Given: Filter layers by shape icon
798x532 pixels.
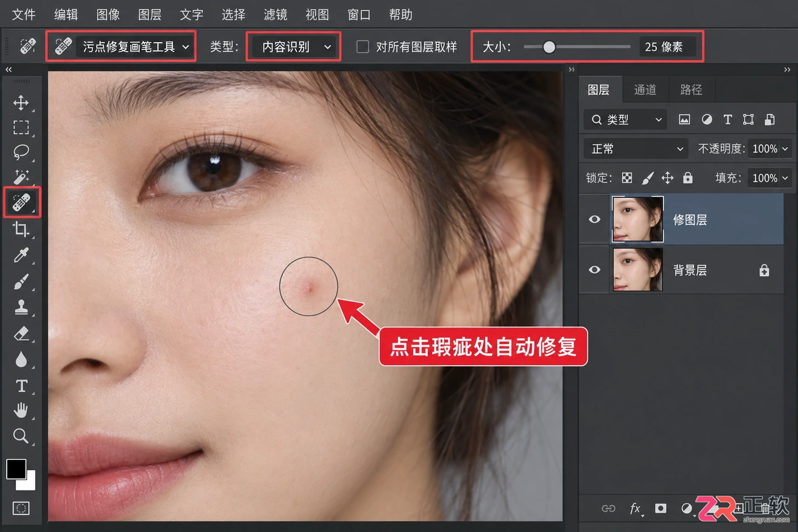Looking at the screenshot, I should pyautogui.click(x=748, y=119).
